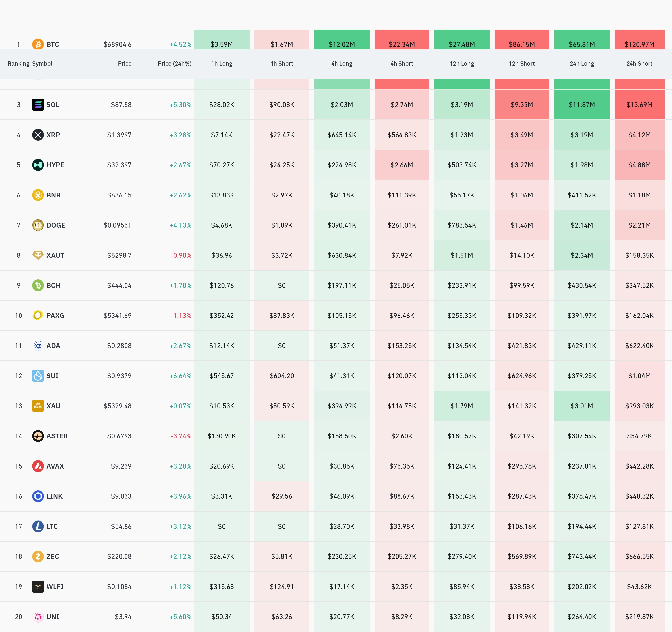
Task: Click BTC 12h Short $86.15M cell
Action: [x=522, y=44]
